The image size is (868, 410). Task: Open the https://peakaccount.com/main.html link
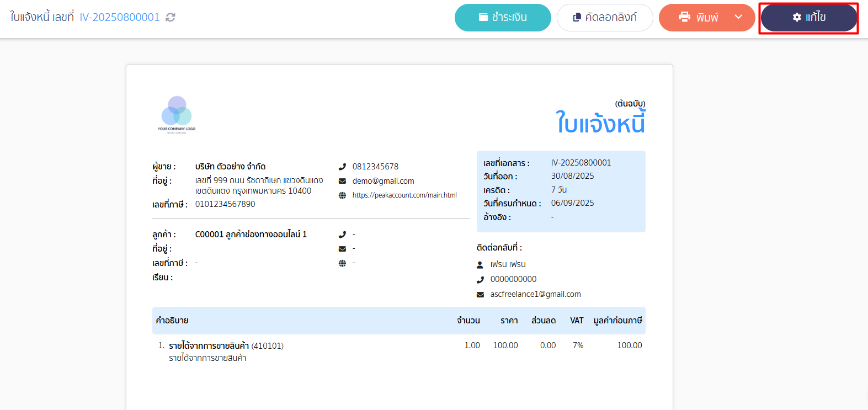coord(404,195)
